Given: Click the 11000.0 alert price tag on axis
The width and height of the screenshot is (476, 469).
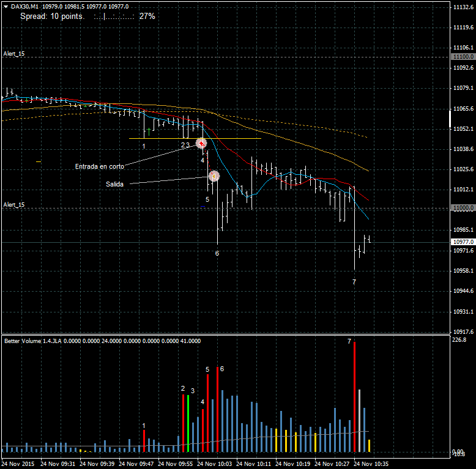Looking at the screenshot, I should 463,208.
